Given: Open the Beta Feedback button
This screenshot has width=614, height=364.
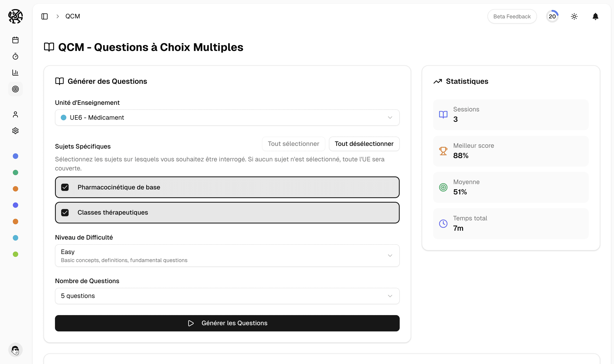Looking at the screenshot, I should [512, 17].
